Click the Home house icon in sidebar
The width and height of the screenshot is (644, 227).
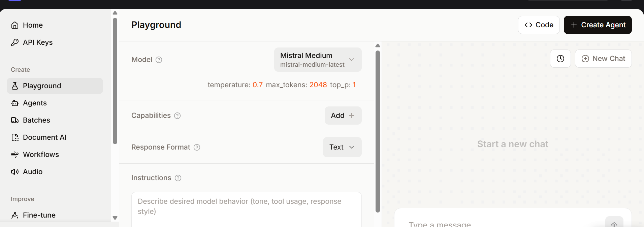15,25
